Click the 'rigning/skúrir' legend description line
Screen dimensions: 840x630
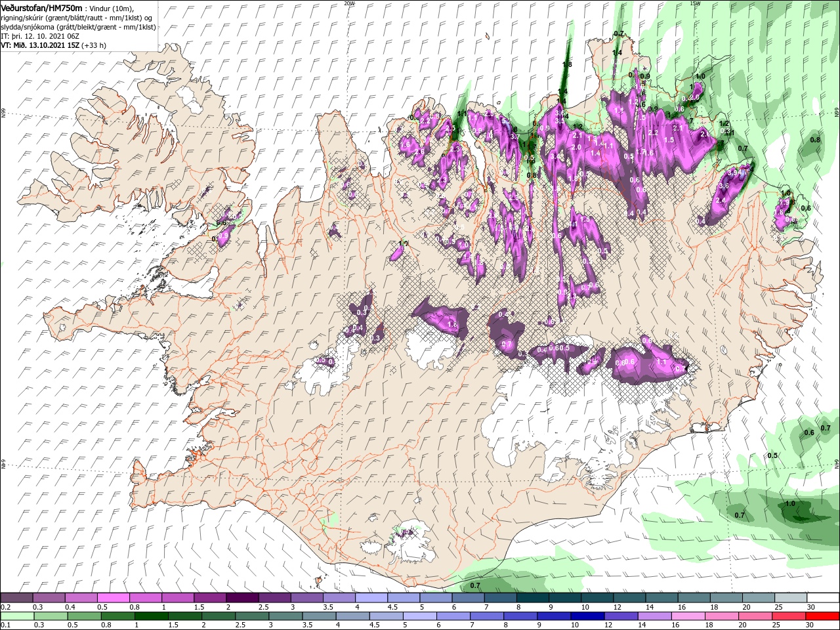point(76,18)
